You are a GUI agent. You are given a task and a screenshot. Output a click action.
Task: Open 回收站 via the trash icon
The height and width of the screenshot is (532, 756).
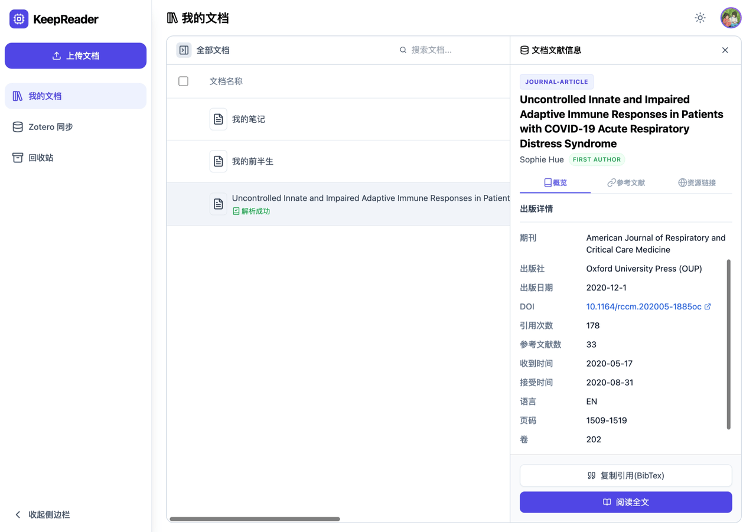[x=18, y=157]
